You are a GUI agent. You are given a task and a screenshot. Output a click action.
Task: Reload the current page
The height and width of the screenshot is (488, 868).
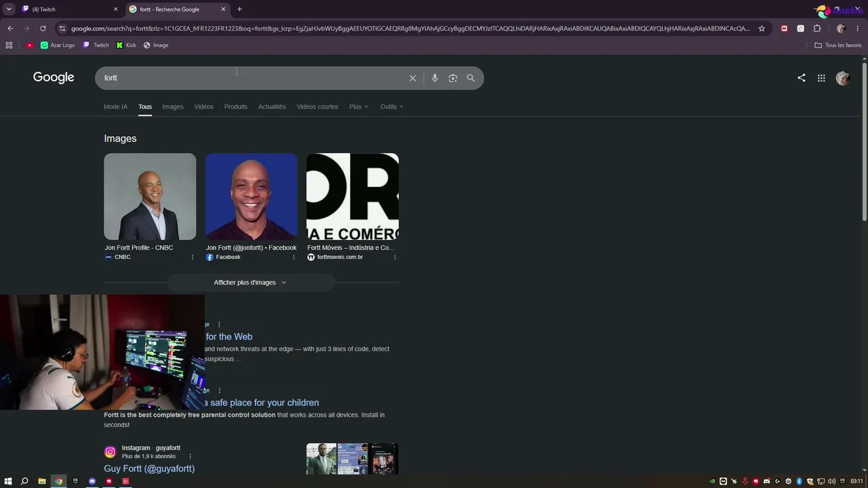(x=43, y=28)
